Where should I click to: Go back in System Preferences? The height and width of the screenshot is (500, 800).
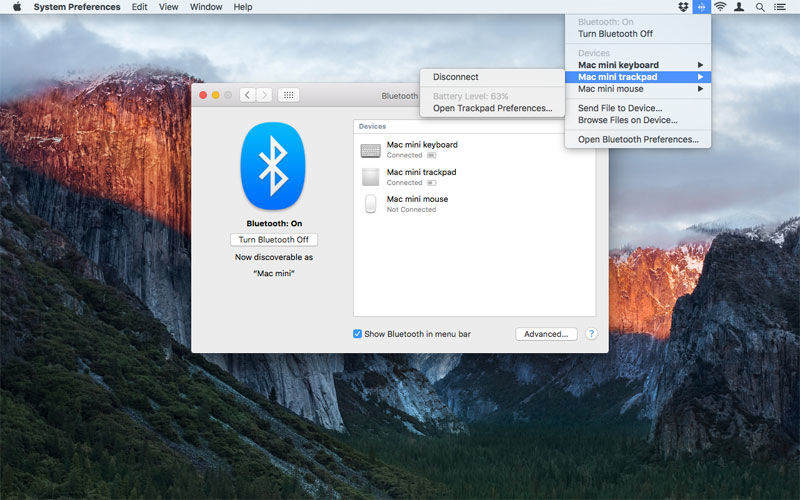point(247,95)
